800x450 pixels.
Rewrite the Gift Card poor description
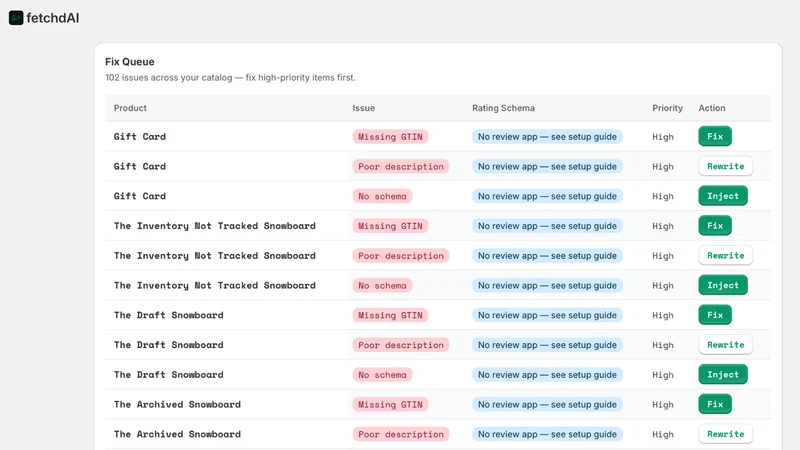tap(726, 166)
